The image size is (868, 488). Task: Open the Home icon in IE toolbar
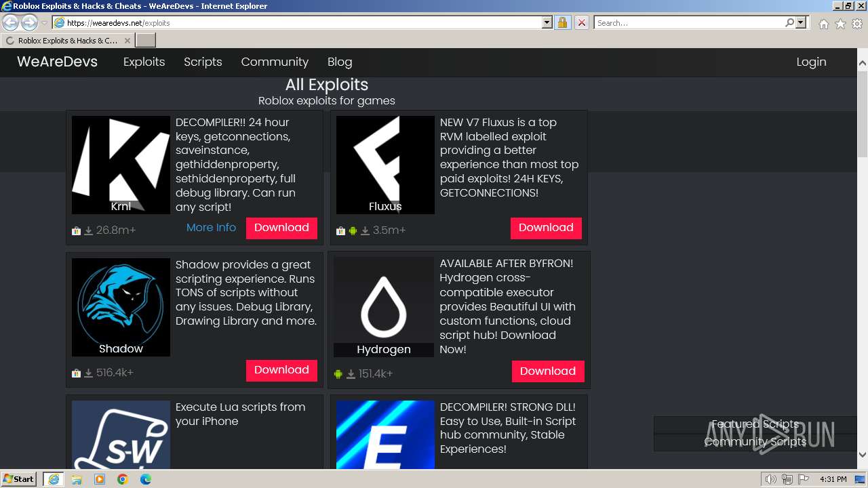823,24
